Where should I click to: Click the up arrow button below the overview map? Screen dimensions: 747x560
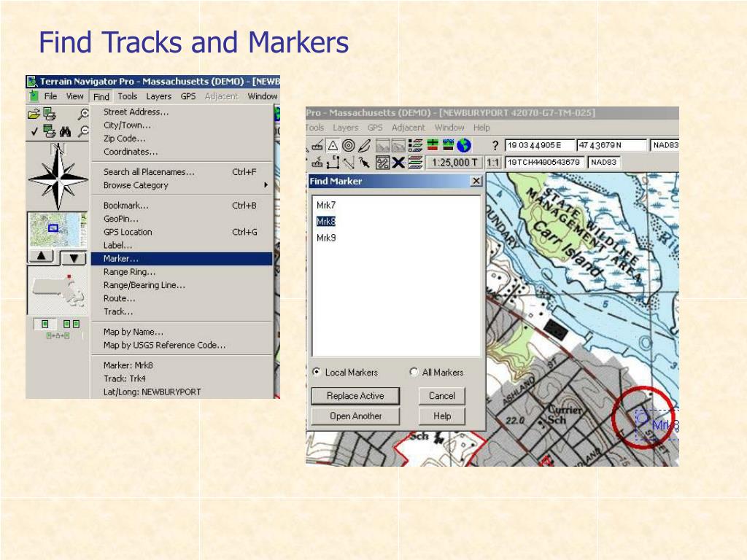pyautogui.click(x=42, y=257)
